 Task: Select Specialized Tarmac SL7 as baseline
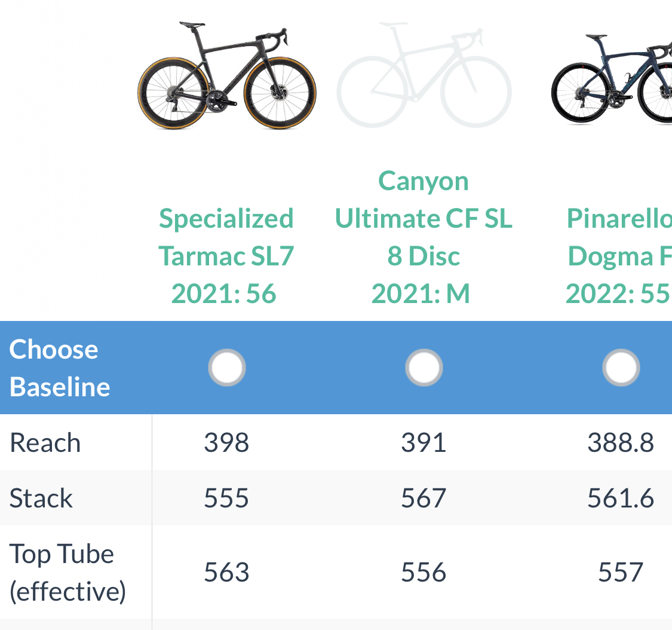[227, 368]
